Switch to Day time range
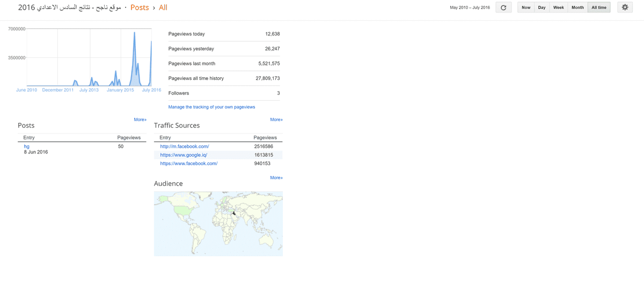Image resolution: width=644 pixels, height=288 pixels. [x=542, y=8]
